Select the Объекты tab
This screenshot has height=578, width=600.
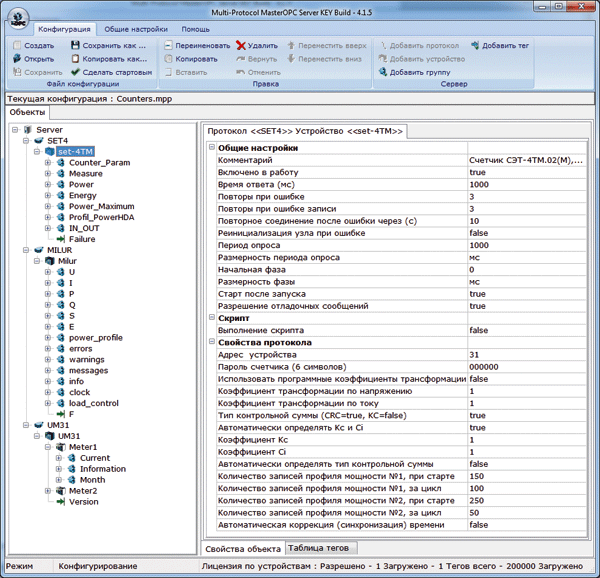(27, 112)
